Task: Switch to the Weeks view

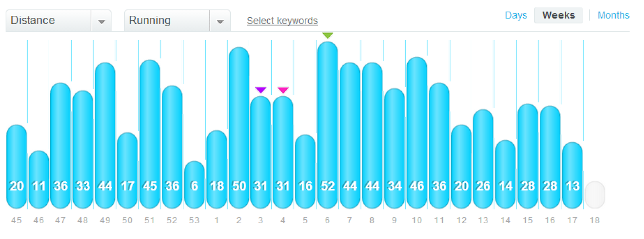Action: pos(558,15)
